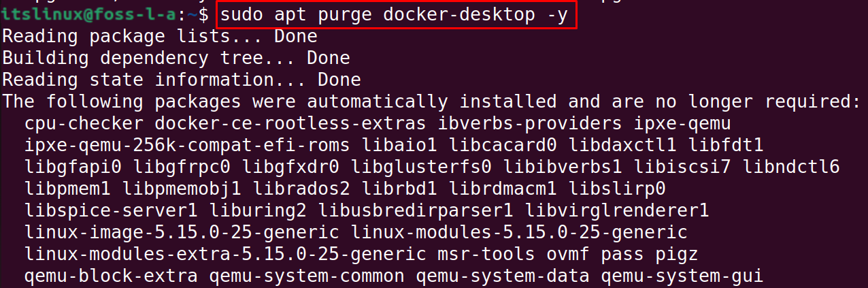
Task: Click the Reading package lists line
Action: coord(160,37)
